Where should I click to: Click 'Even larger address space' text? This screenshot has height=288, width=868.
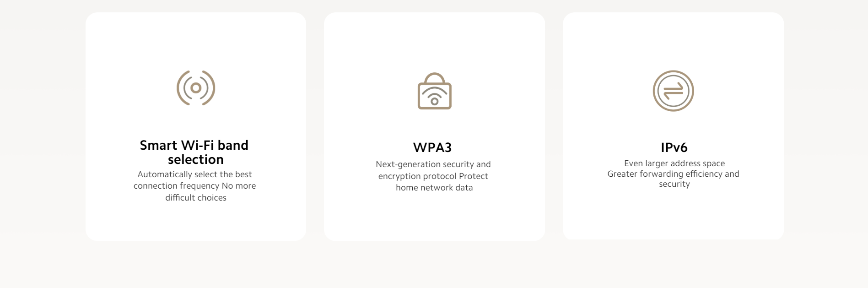click(x=674, y=163)
